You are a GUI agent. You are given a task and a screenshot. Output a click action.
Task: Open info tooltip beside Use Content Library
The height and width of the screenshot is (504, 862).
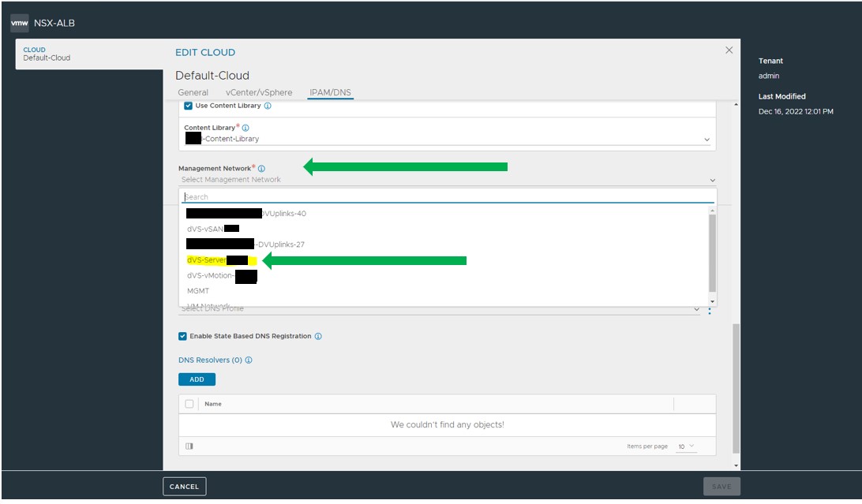point(268,106)
